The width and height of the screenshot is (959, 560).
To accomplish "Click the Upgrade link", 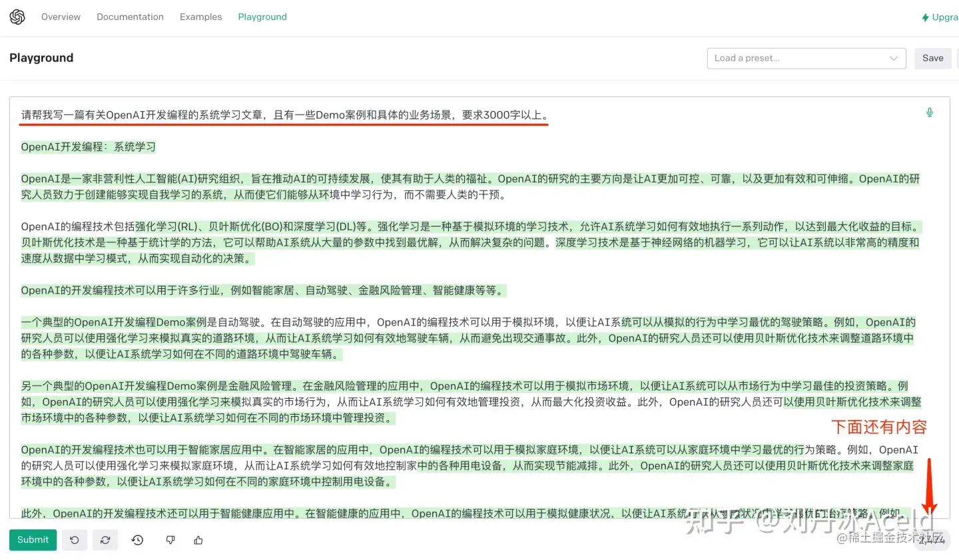I will pos(940,17).
